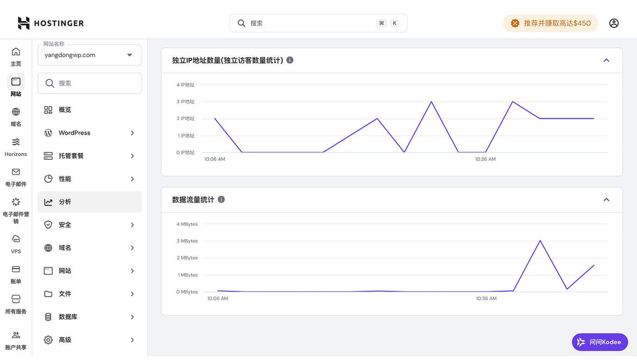Click the info icon next to 数据流量统计

point(222,199)
